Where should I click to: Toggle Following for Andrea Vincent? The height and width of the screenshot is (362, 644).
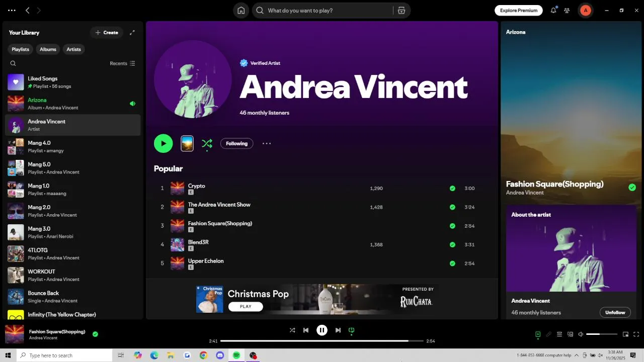(236, 143)
